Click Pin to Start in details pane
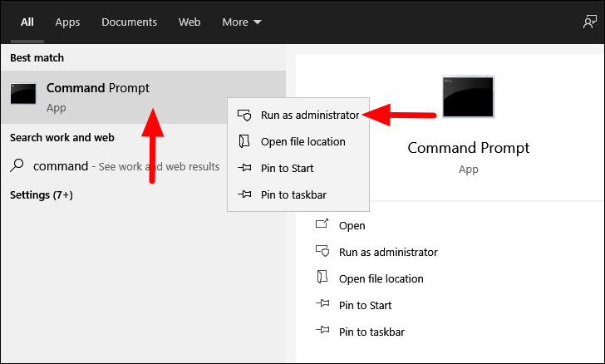 pos(365,306)
